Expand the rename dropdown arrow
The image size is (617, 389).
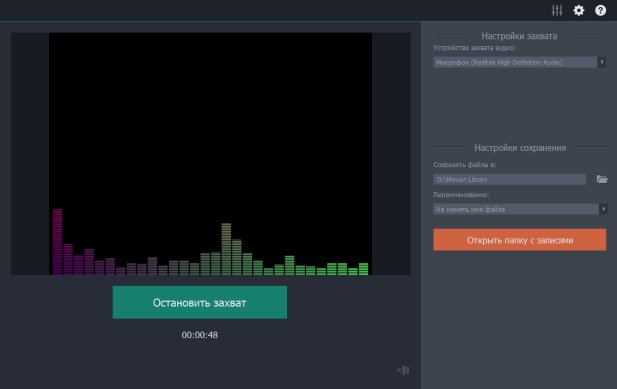click(x=603, y=209)
